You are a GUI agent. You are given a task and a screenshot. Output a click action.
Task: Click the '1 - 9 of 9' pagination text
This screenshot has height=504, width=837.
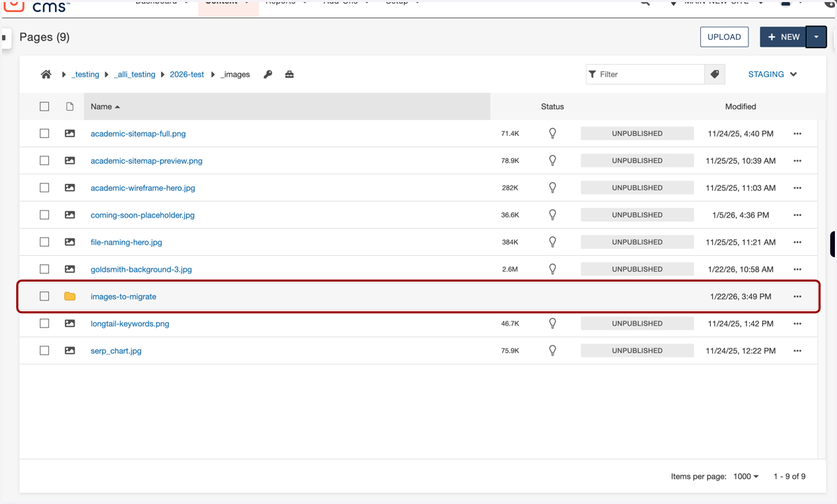point(790,477)
